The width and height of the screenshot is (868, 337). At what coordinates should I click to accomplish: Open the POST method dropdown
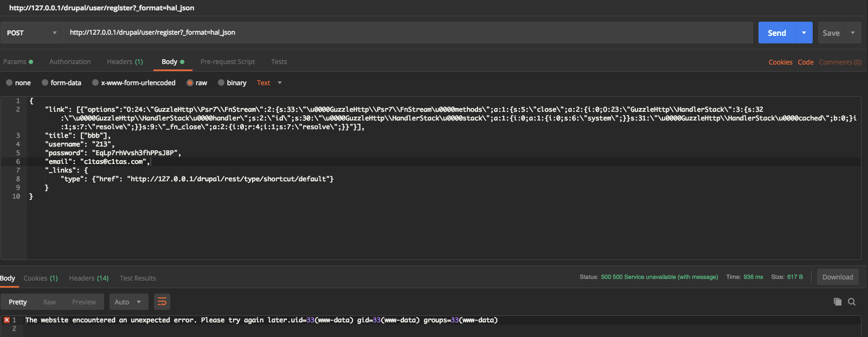(31, 33)
